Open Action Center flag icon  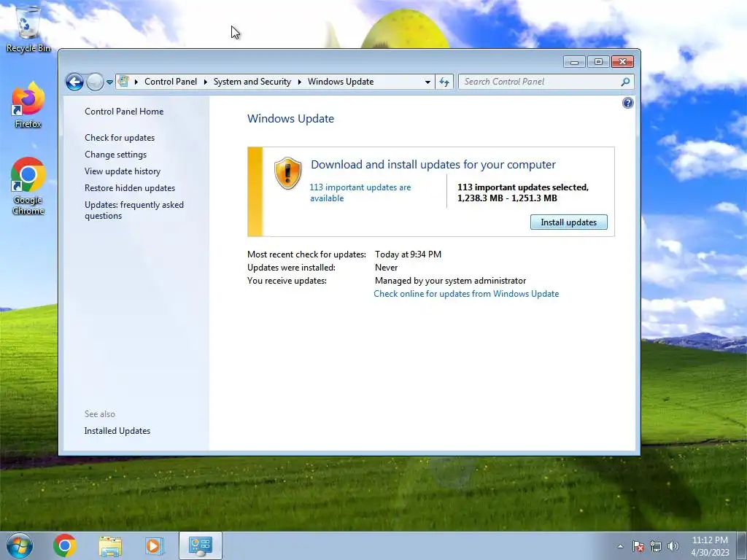point(638,546)
